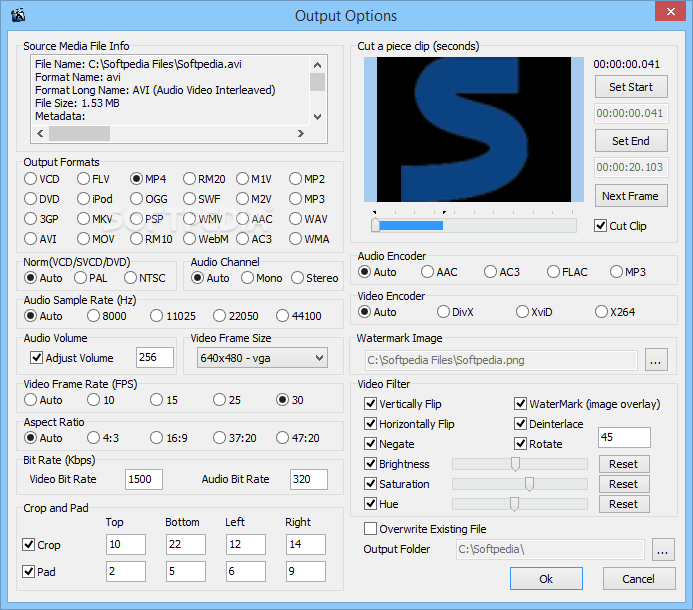Close the Output Options dialog
Image resolution: width=693 pixels, height=610 pixels.
(670, 11)
